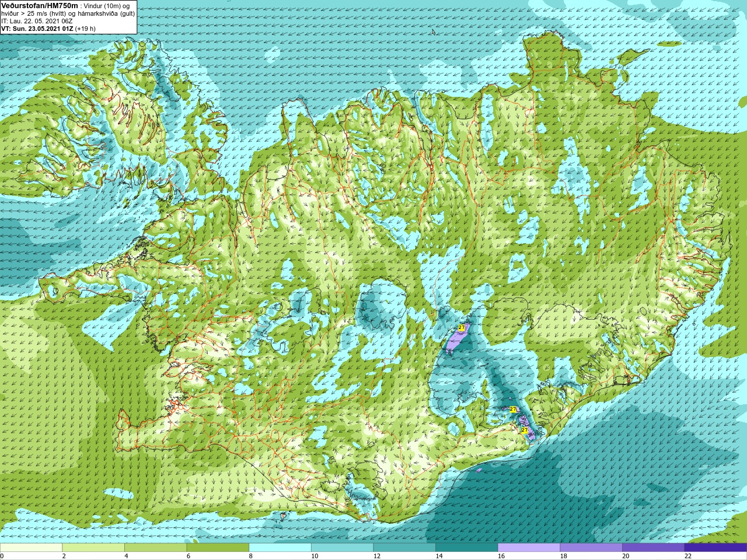Click the olive green 6–8 m/s legend swatch
Image resolution: width=747 pixels, height=560 pixels.
point(218,547)
